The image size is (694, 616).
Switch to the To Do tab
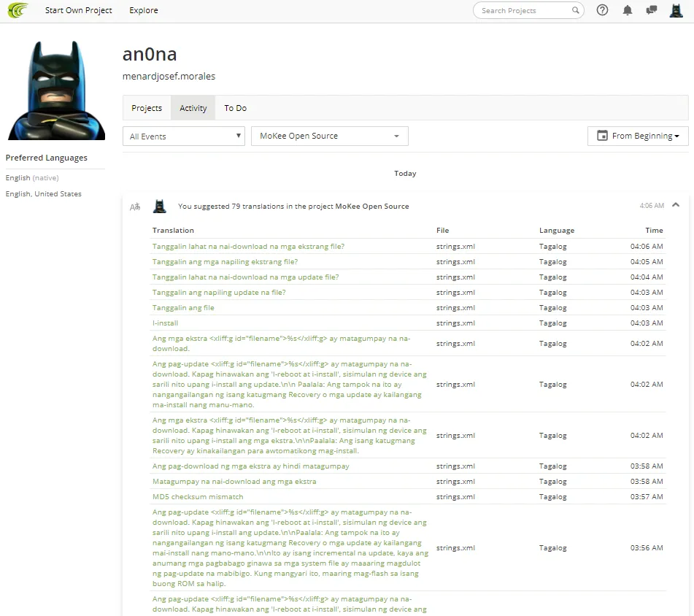(236, 108)
